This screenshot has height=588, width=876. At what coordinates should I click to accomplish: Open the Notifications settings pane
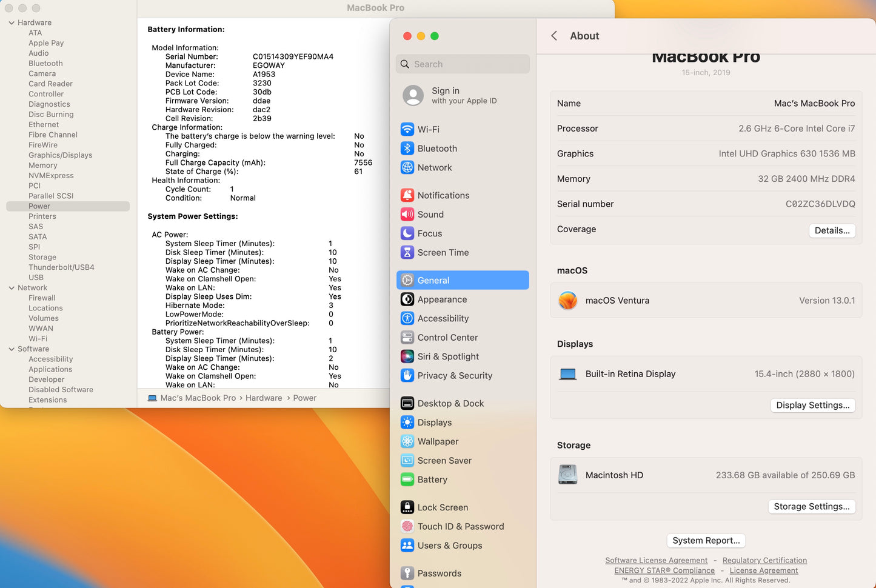(443, 195)
